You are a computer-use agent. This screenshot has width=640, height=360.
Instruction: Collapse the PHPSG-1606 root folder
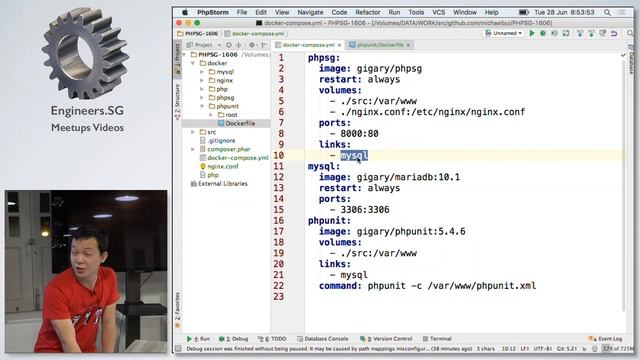[x=185, y=54]
